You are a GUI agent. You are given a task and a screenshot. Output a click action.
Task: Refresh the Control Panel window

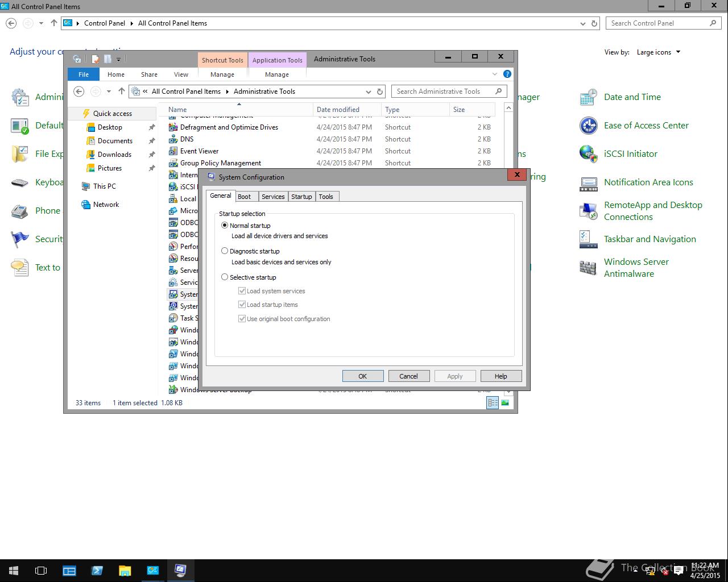coord(594,23)
